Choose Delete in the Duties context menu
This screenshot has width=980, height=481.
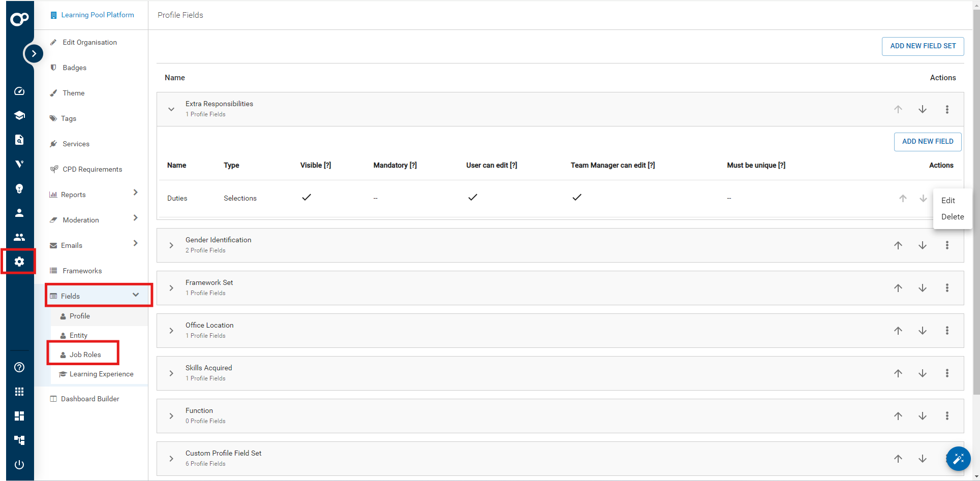click(952, 217)
